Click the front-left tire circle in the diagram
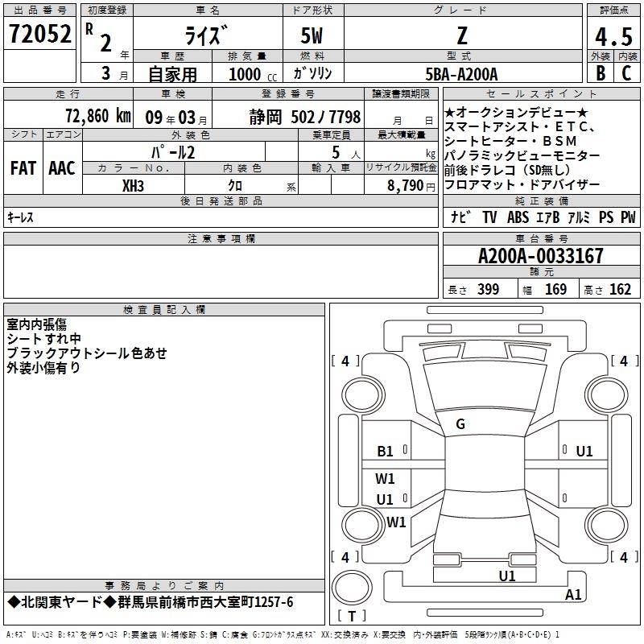Viewport: 644px width, 644px height. tap(363, 395)
